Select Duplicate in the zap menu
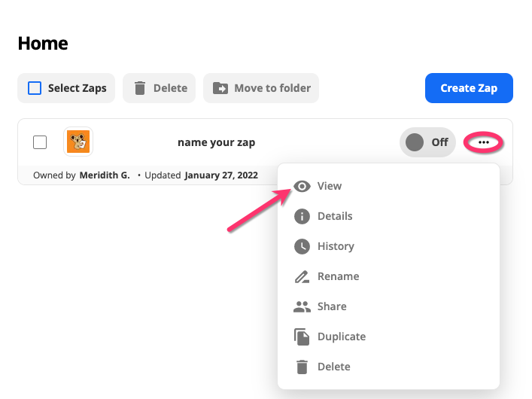 [341, 337]
